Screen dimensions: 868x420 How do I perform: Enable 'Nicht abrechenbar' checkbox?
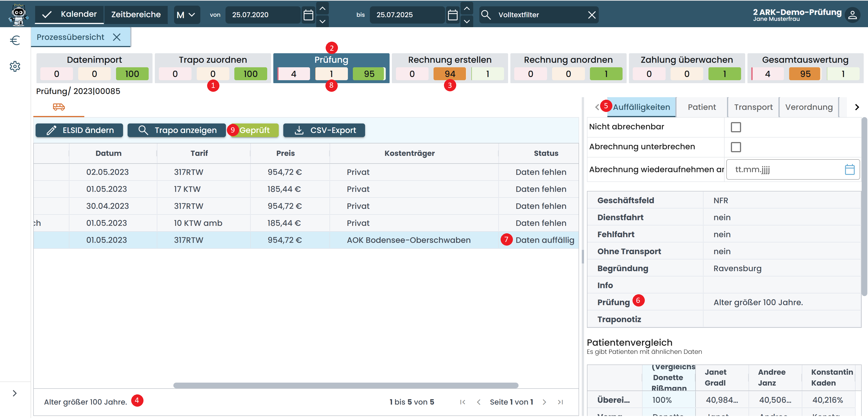tap(736, 127)
